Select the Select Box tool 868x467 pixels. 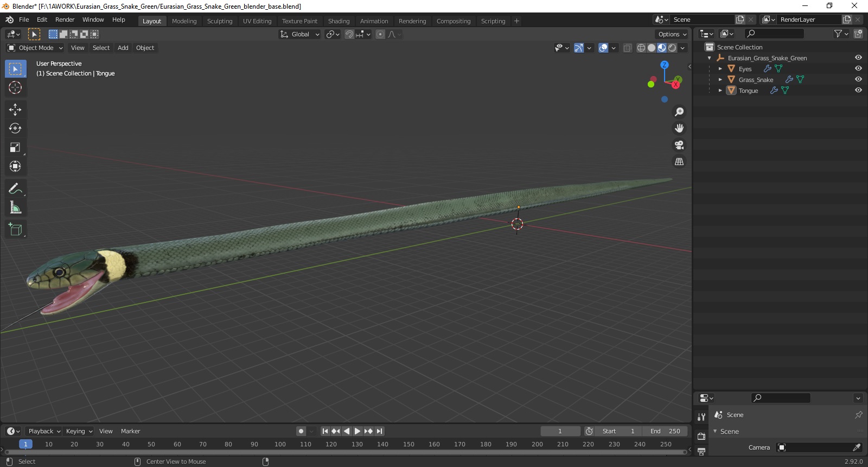pyautogui.click(x=15, y=69)
